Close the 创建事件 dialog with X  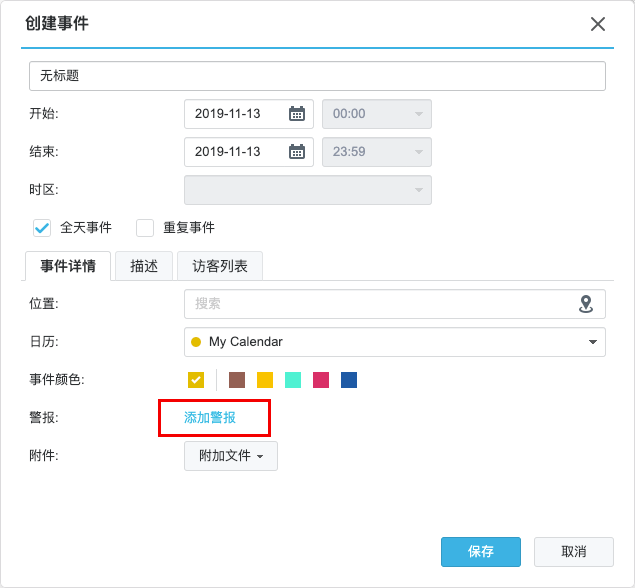(x=598, y=24)
